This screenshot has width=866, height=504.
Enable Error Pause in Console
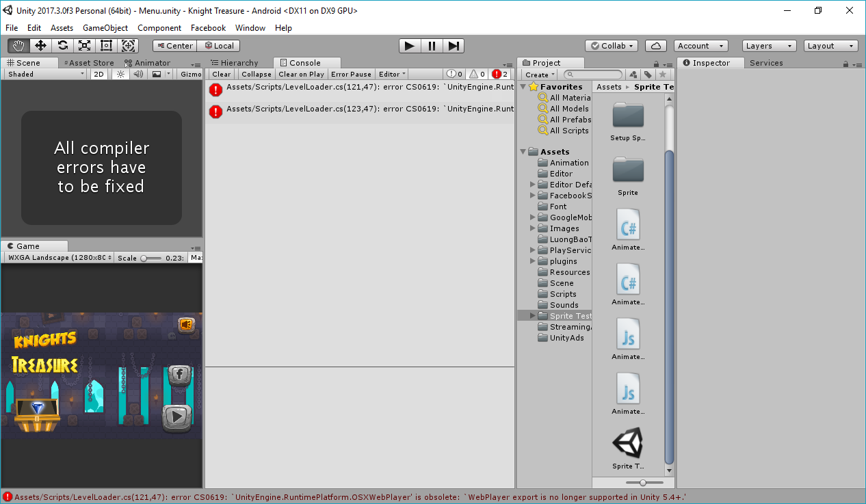[x=351, y=74]
